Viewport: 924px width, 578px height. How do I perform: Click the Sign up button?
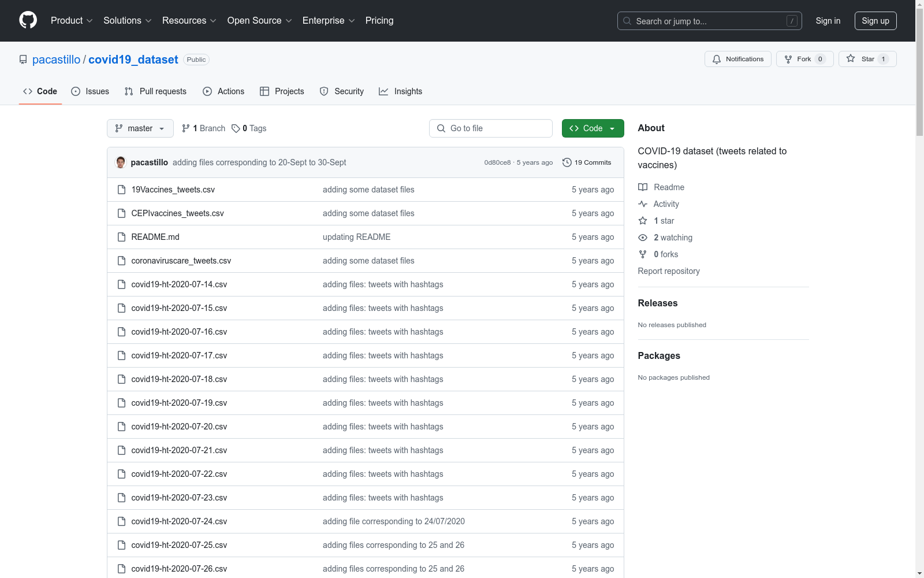[x=875, y=21]
